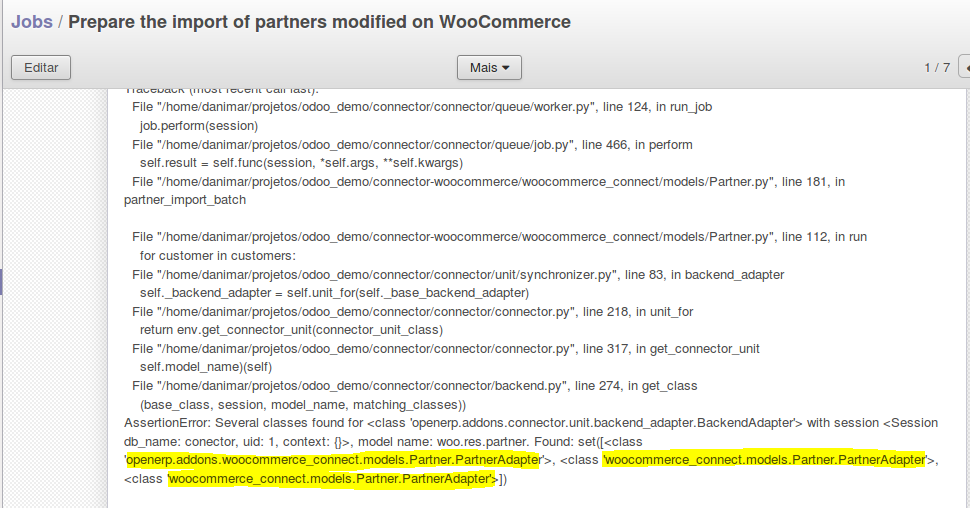Click the last highlighted PartnerAdapter class path
This screenshot has width=970, height=508.
332,479
